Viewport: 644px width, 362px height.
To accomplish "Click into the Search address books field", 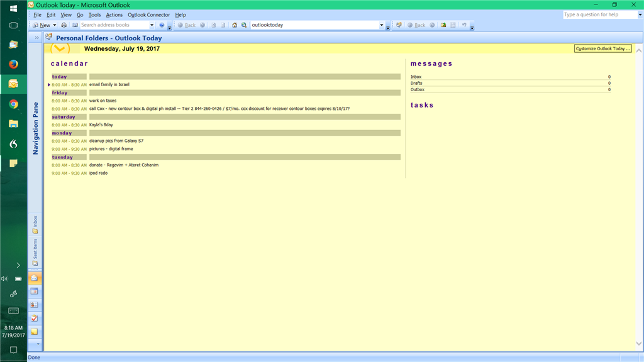I will [x=114, y=25].
